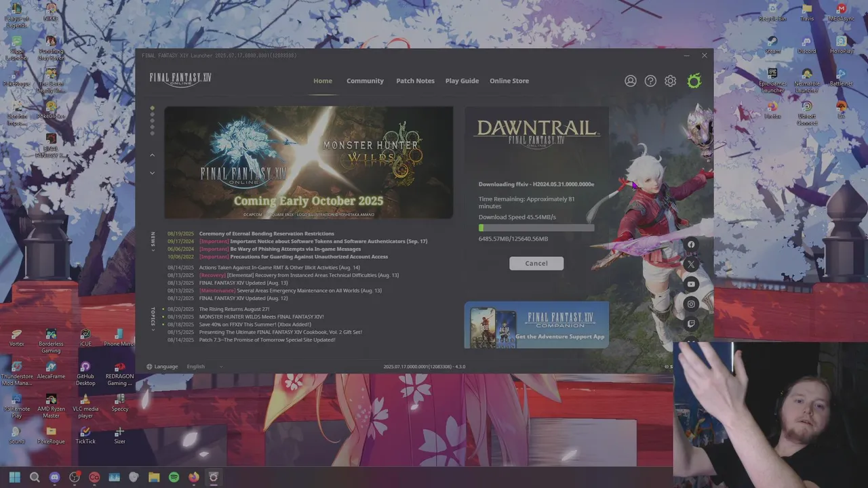Open FINAL FANTASY XIV Updated (Aug. 12) news
868x488 pixels.
click(x=243, y=298)
